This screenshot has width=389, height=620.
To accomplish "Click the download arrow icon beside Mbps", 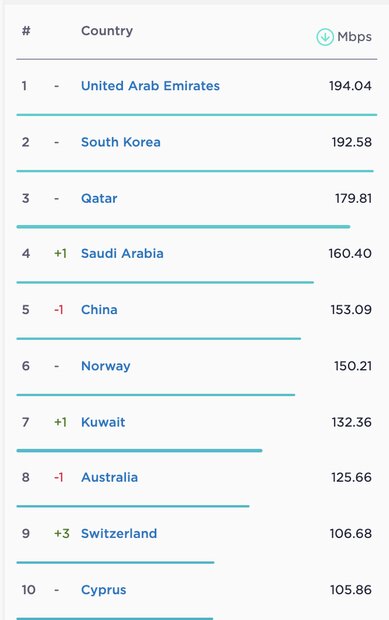I will (x=325, y=37).
